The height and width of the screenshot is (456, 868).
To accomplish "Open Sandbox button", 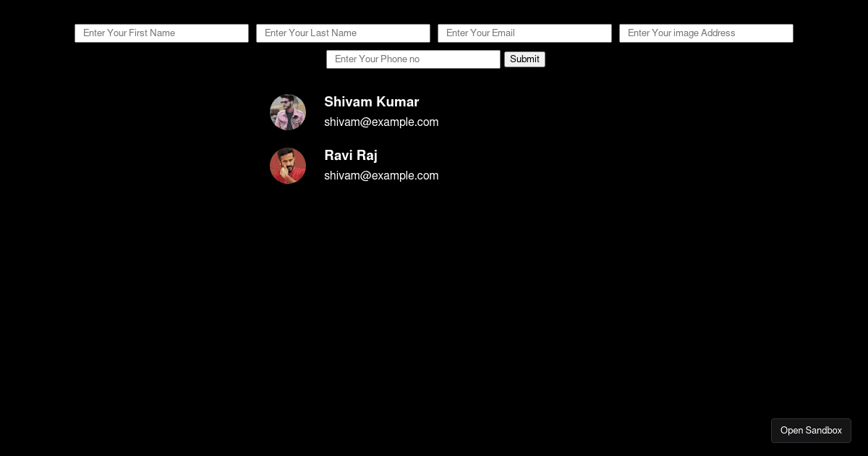I will click(811, 431).
